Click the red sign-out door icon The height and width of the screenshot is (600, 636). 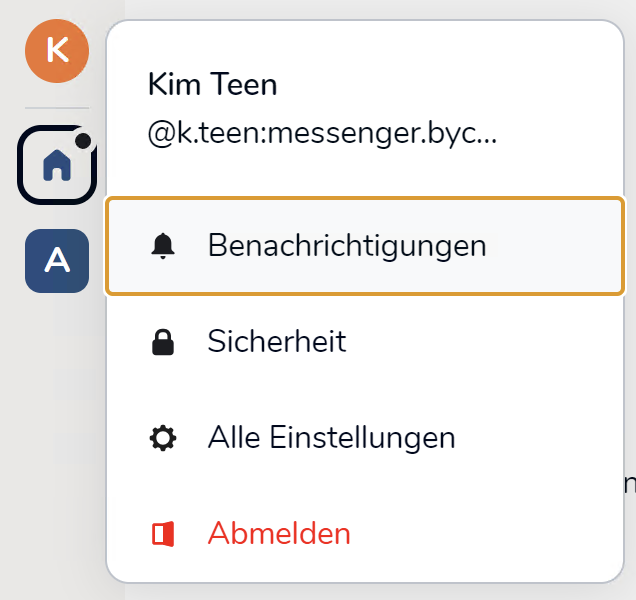[163, 534]
